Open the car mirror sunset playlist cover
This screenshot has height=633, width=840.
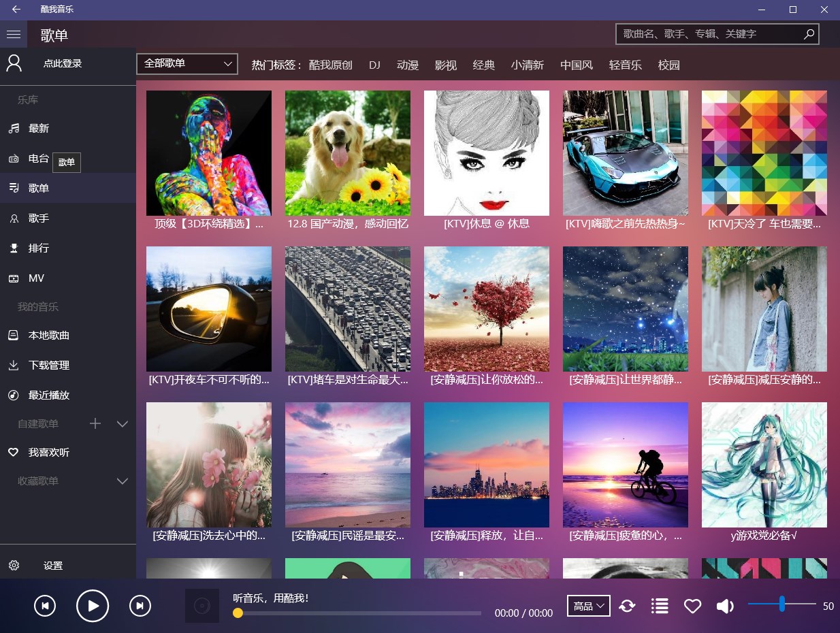[x=209, y=309]
